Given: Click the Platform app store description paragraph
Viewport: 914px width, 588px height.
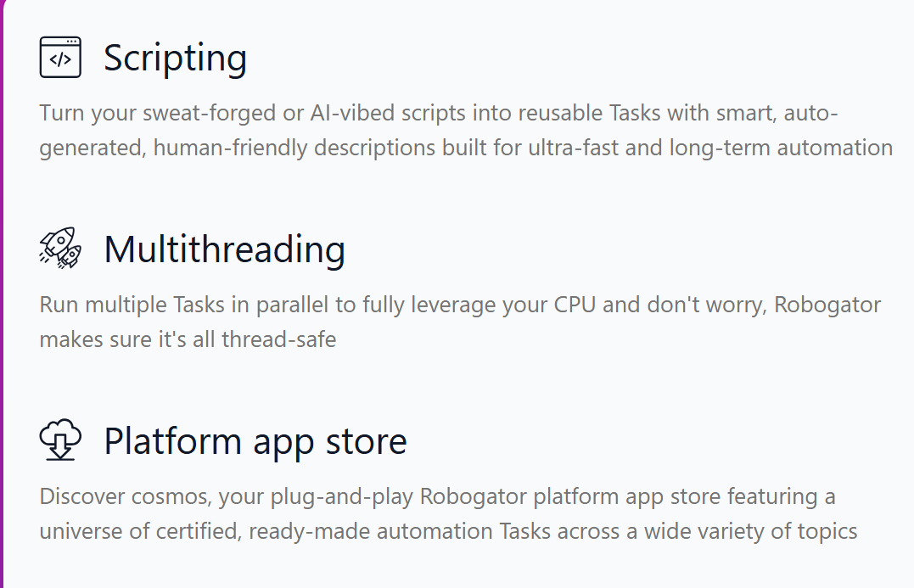Looking at the screenshot, I should coord(448,514).
